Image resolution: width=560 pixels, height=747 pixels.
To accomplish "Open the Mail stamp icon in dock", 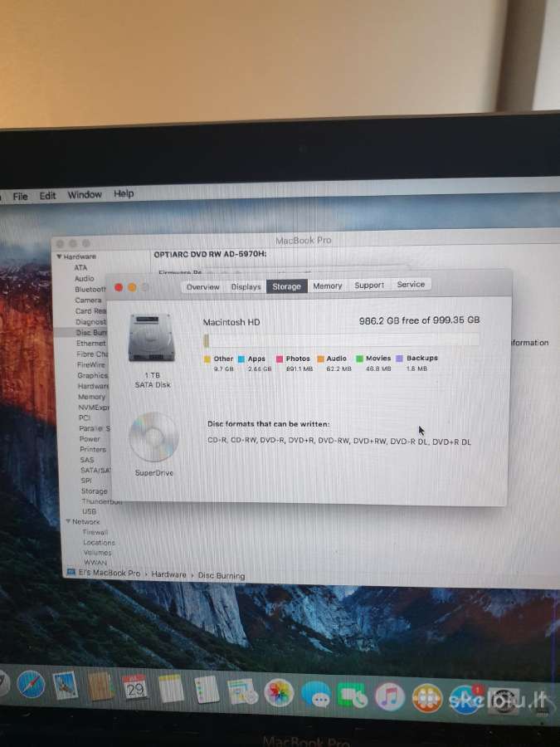I will 66,686.
